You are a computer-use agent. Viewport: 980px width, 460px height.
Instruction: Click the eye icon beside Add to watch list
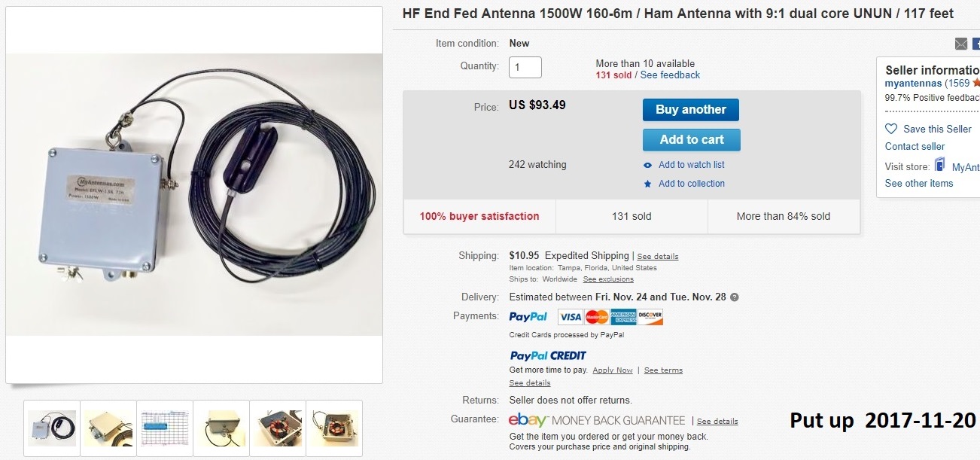coord(647,165)
